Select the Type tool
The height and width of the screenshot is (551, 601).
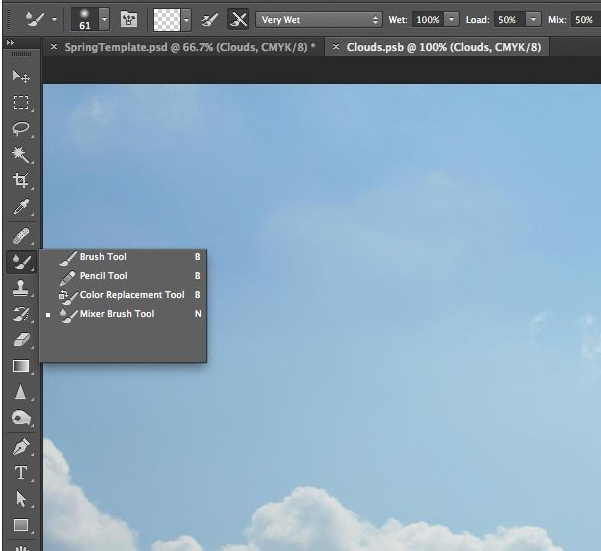21,473
